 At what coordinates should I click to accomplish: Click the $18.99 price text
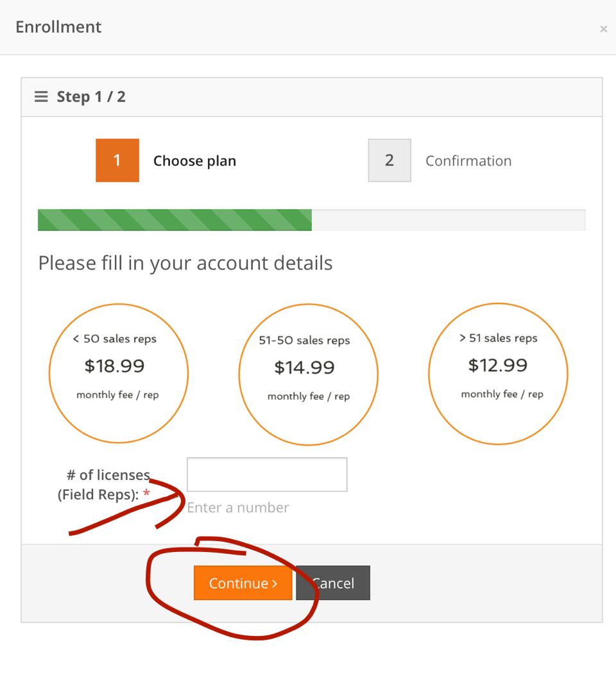(115, 366)
